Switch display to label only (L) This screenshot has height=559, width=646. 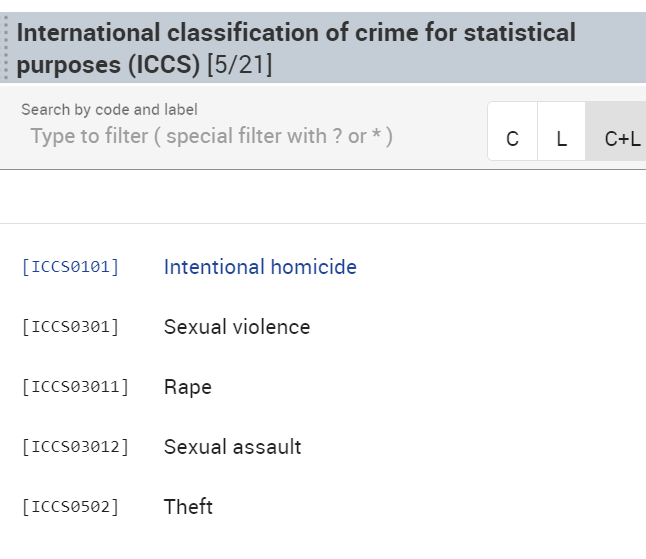tap(562, 139)
